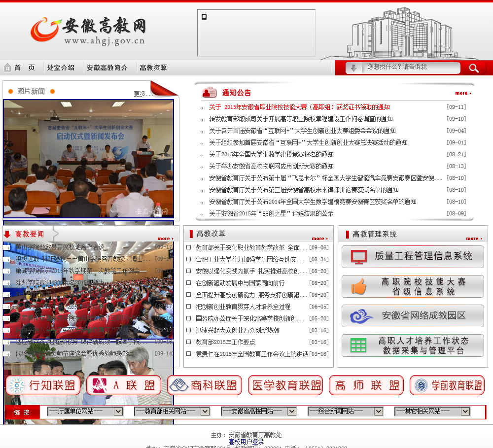Open article 教育部关于深化职业教育教学改革
The image size is (493, 448).
pos(251,247)
